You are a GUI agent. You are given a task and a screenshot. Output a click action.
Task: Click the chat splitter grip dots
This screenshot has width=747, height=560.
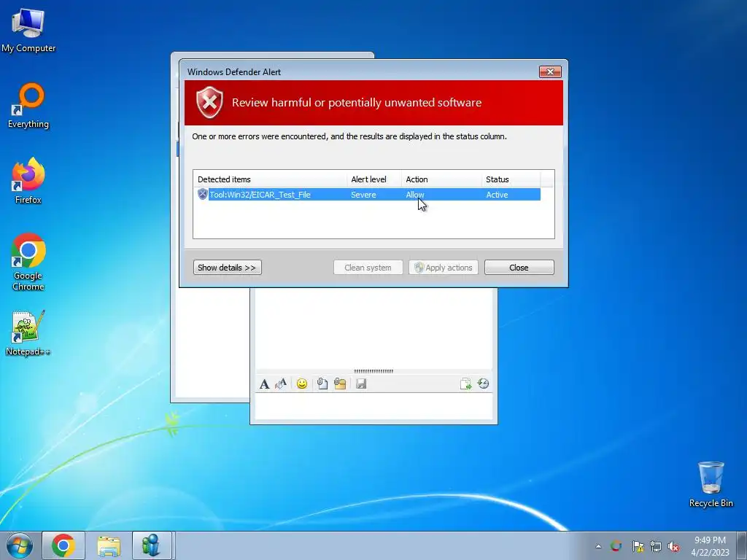(x=373, y=371)
